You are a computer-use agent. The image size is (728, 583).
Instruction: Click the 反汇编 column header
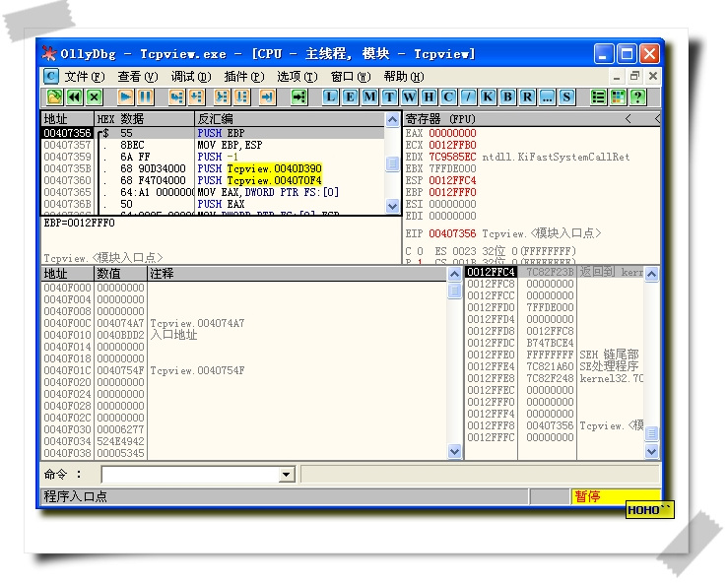click(215, 118)
